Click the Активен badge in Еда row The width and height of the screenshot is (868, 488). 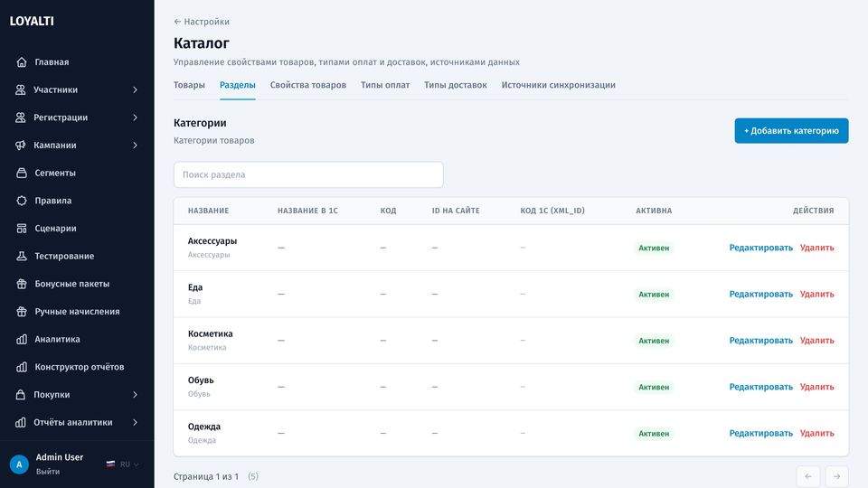tap(654, 295)
